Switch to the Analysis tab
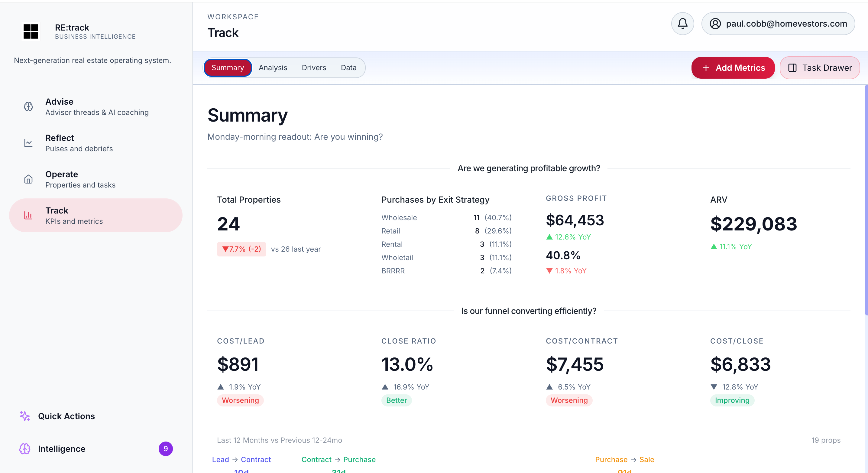868x473 pixels. (273, 67)
